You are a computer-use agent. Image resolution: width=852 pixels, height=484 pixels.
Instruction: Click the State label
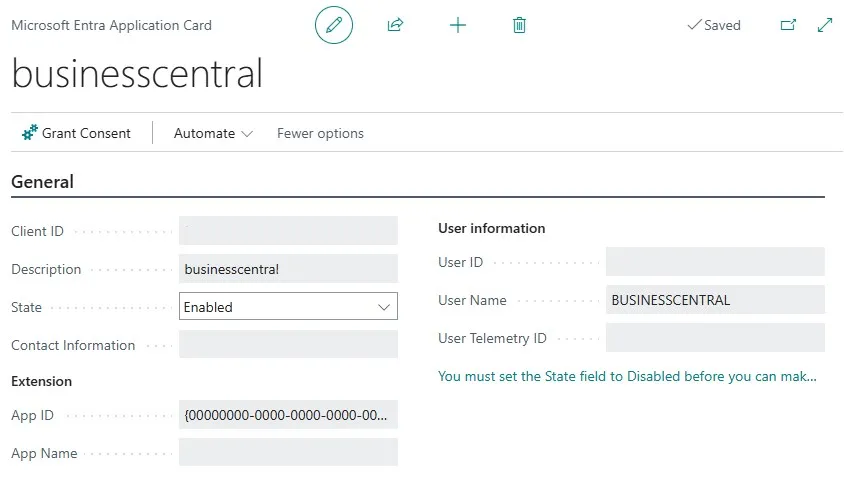[x=26, y=307]
